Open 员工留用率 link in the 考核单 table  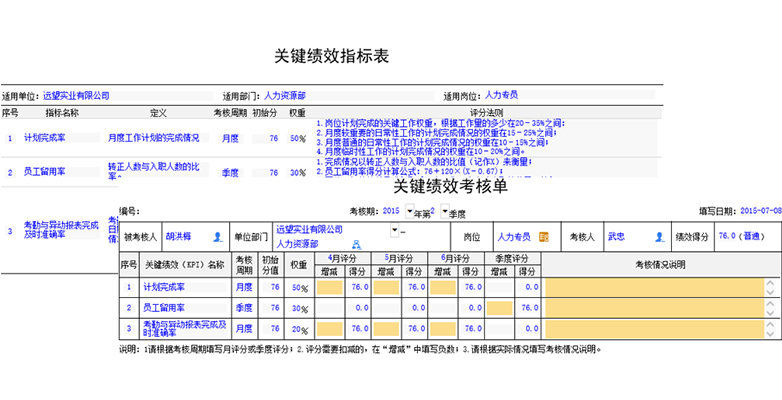click(163, 307)
